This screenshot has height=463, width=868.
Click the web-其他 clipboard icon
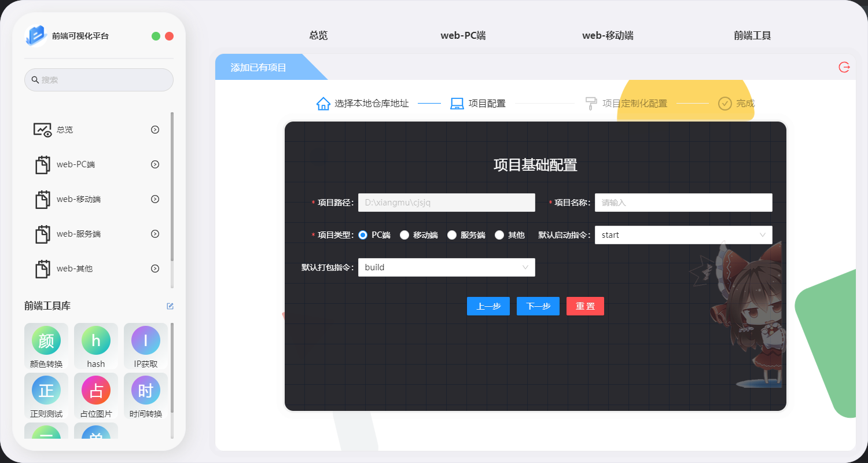[x=43, y=269]
